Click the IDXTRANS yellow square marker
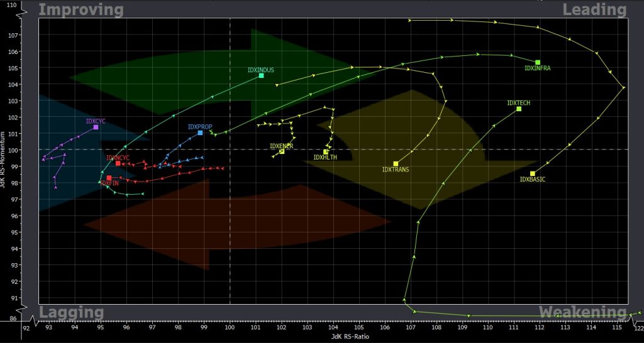The image size is (644, 343). tap(396, 163)
